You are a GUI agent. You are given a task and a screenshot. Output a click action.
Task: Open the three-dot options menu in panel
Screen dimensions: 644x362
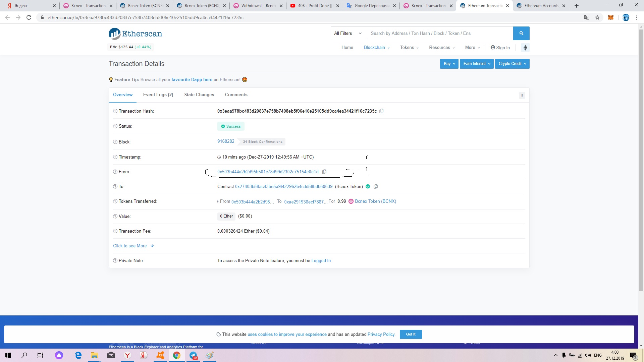click(522, 96)
